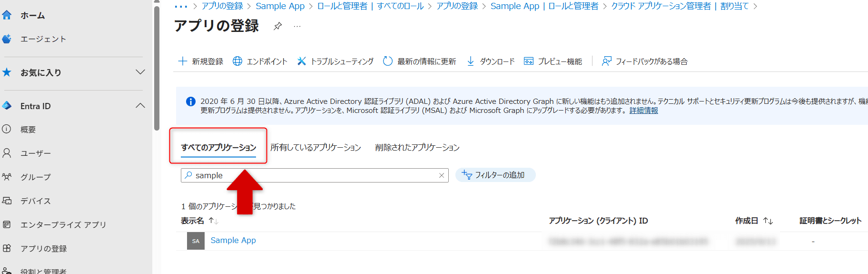Click フィルターの追加 button

pos(495,175)
